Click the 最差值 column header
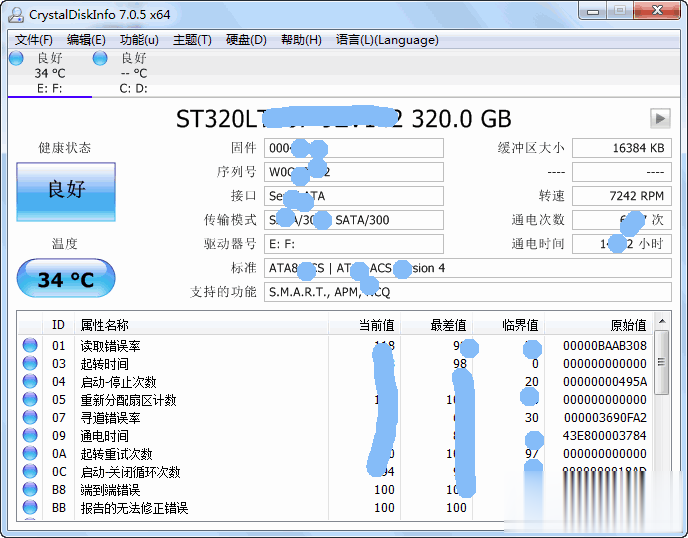688x538 pixels. click(x=437, y=325)
